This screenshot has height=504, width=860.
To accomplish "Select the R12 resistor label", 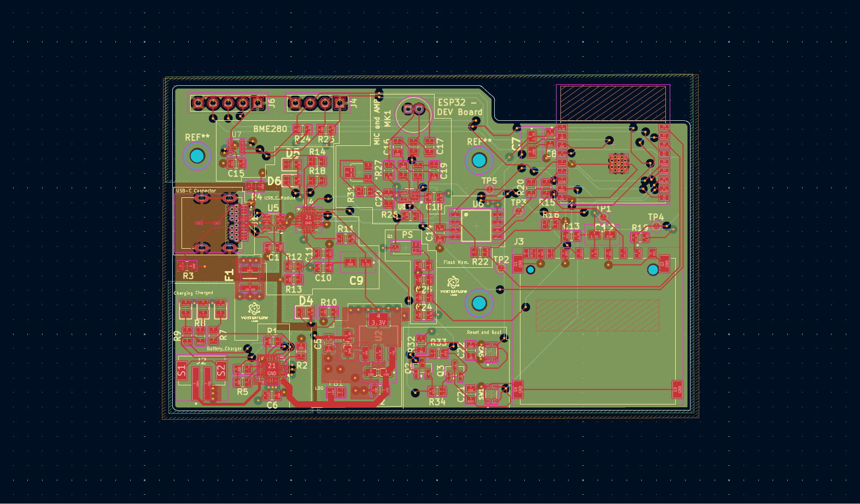I will coord(294,256).
